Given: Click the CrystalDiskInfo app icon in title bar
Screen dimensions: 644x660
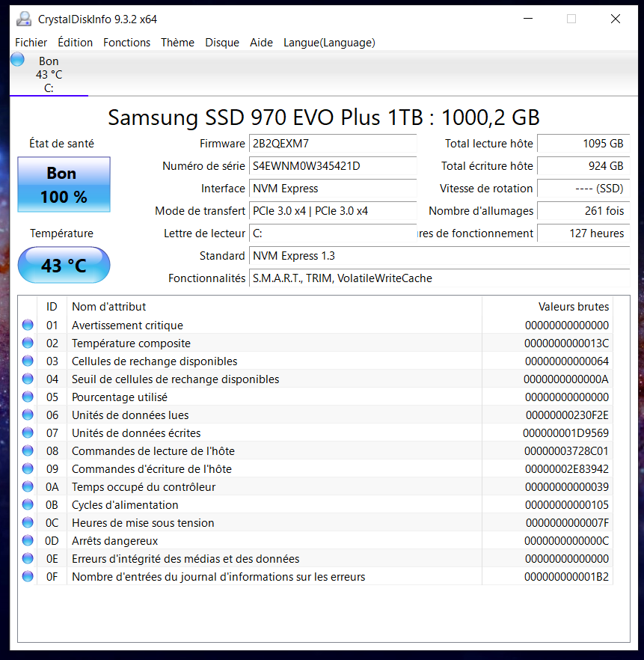Looking at the screenshot, I should 24,19.
